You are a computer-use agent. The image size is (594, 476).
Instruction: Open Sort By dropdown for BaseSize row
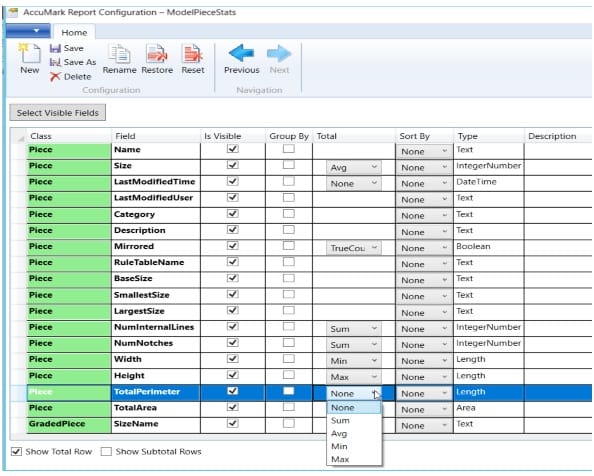pyautogui.click(x=424, y=280)
